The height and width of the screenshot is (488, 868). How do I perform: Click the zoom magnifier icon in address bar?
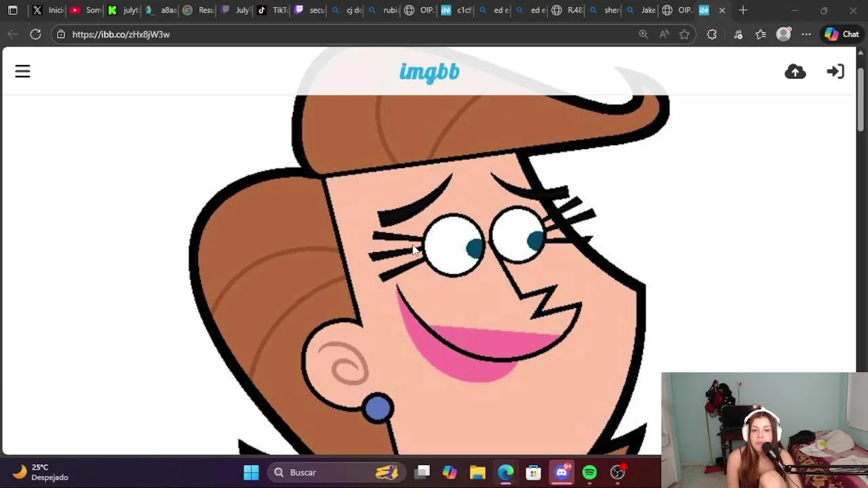[643, 34]
